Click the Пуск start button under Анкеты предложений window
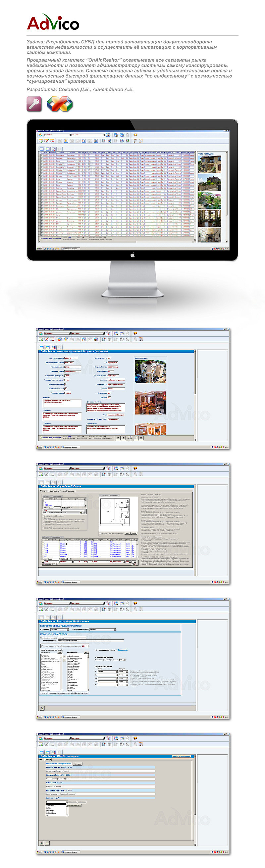Viewport: 265px width, 868px height. [x=39, y=447]
